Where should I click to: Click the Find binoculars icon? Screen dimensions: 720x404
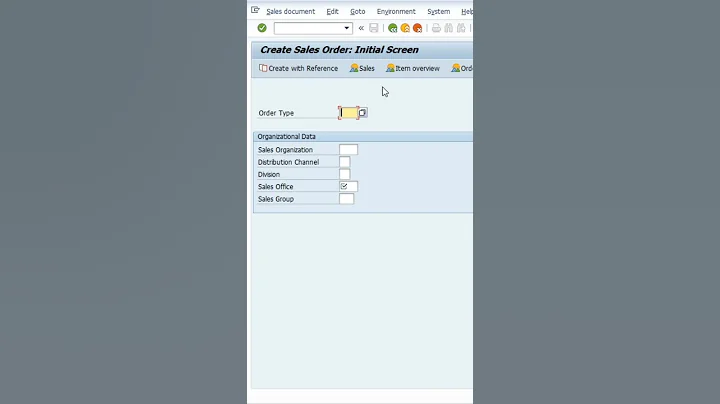(449, 28)
